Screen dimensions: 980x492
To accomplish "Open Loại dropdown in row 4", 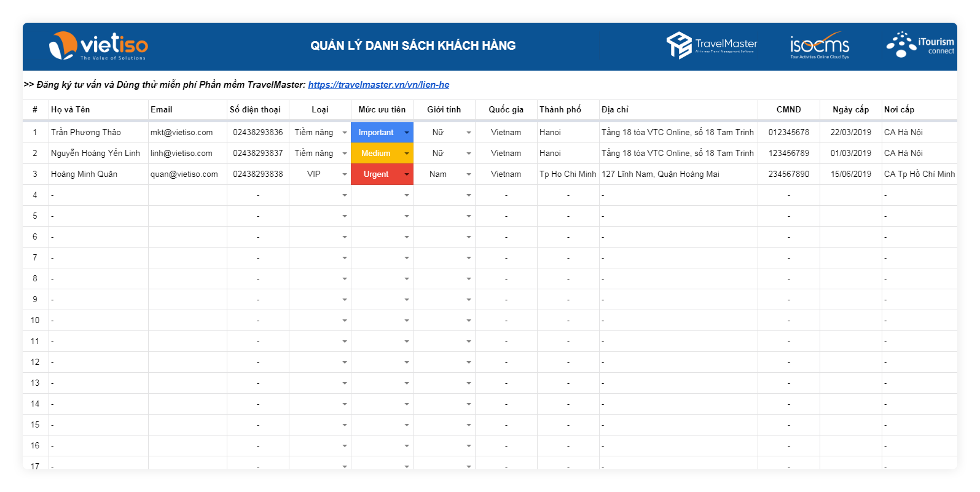I will 345,195.
